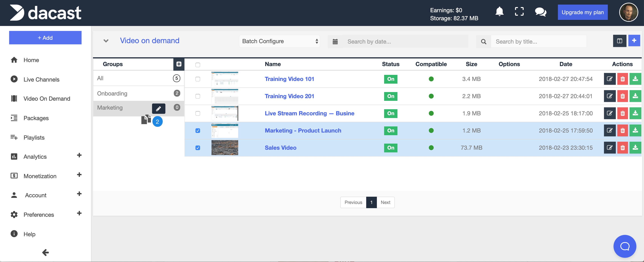Click the delete icon for Sales Video

623,147
